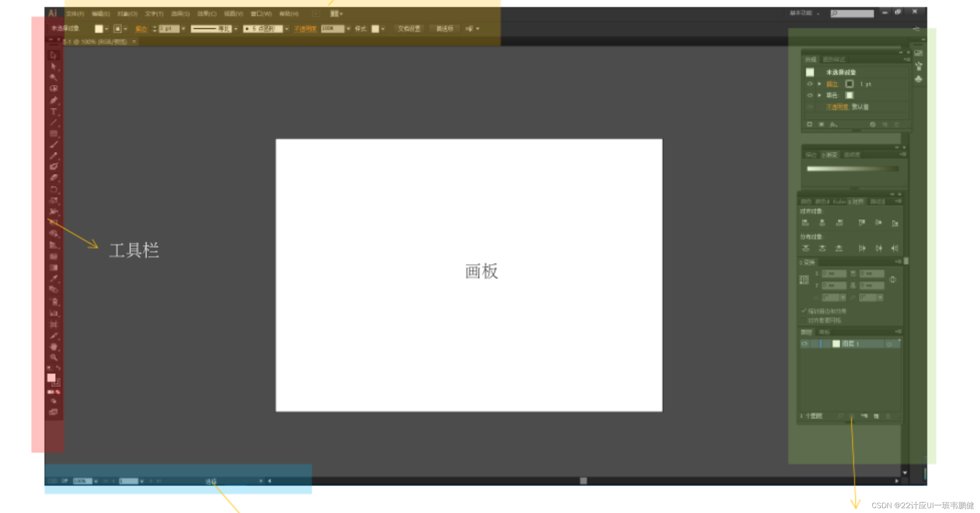Toggle visibility eye of 图层 1 layer
The image size is (980, 513).
805,344
